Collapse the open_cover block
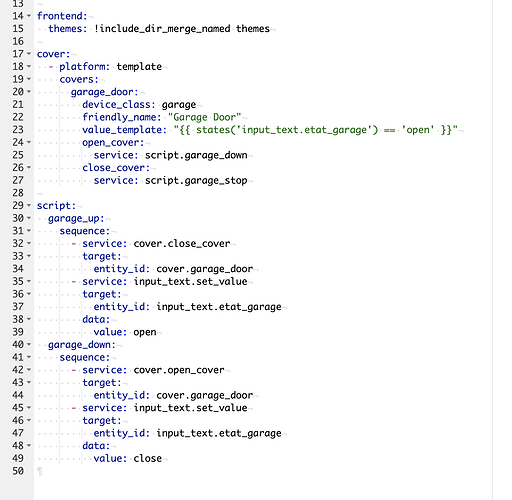The width and height of the screenshot is (512, 500). tap(29, 142)
